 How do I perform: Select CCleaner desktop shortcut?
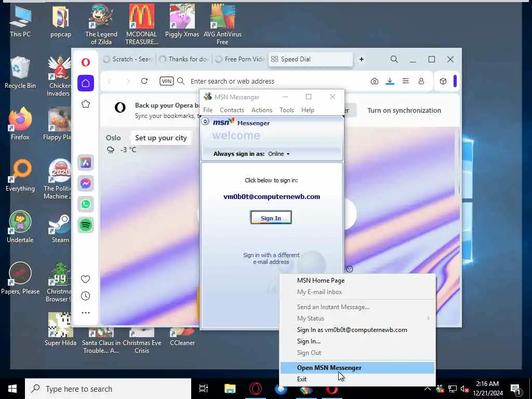pos(182,337)
